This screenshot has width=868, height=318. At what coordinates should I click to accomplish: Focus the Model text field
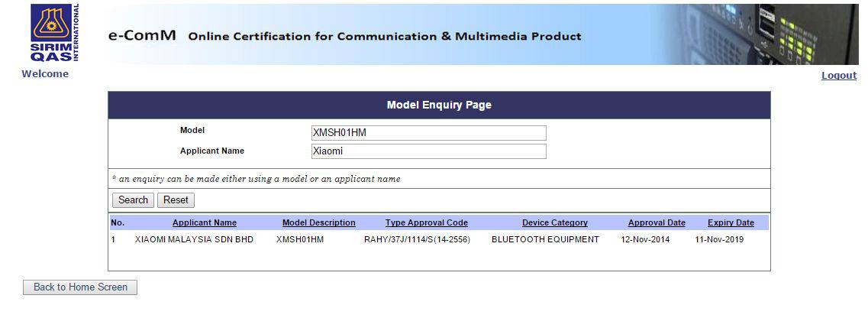coord(429,132)
